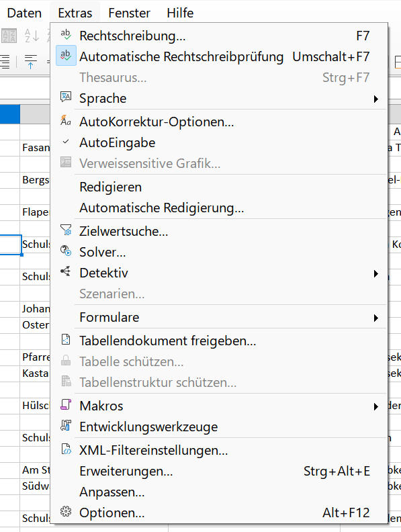Click the align top toolbar icon

click(30, 62)
